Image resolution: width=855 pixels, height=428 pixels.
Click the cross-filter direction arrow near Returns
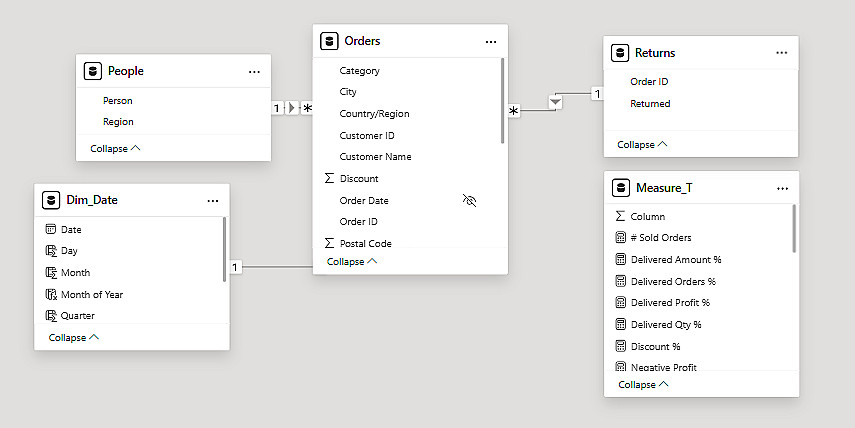click(x=557, y=101)
